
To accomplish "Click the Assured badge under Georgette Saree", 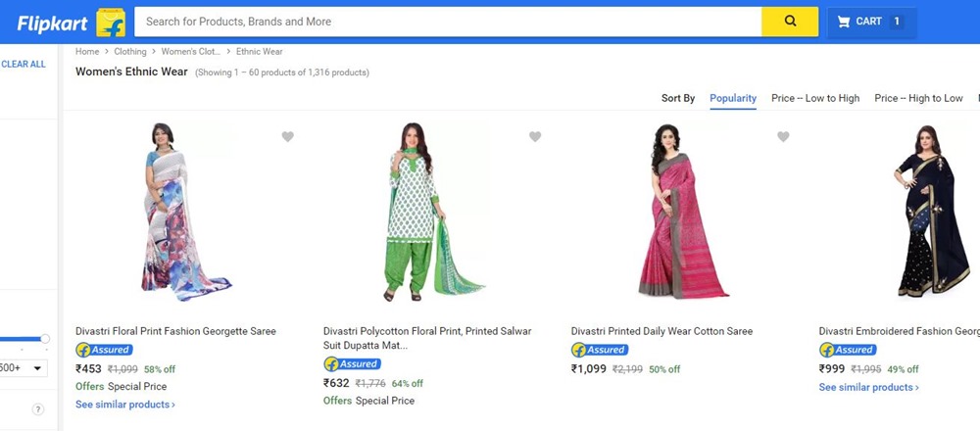I will [104, 350].
